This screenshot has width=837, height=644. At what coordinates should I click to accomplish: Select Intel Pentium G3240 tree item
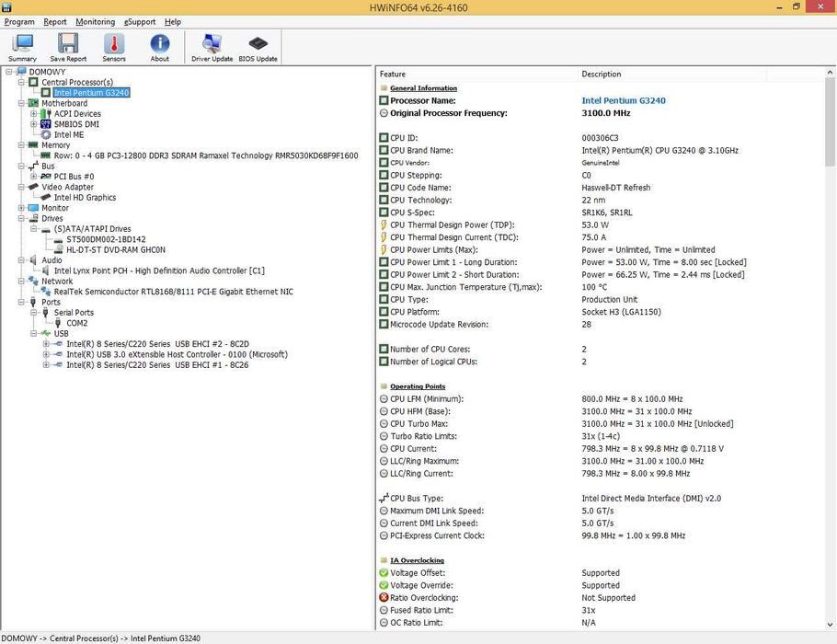(91, 92)
